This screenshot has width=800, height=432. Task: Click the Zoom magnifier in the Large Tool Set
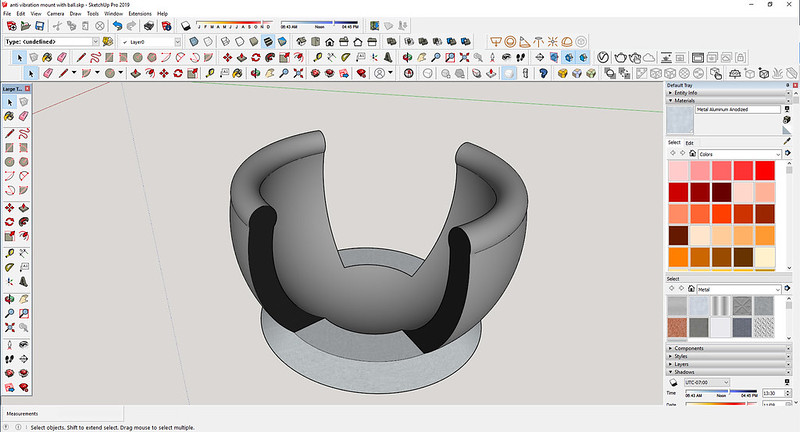point(9,313)
